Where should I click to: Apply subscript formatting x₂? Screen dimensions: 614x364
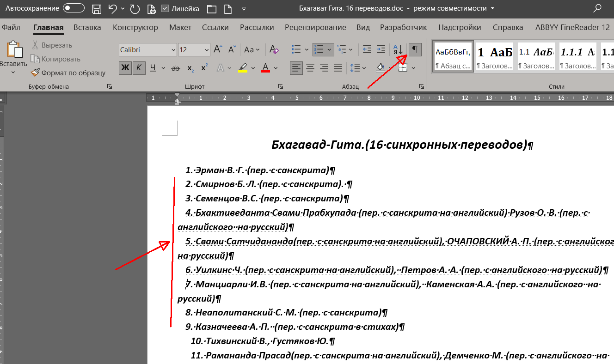(190, 68)
